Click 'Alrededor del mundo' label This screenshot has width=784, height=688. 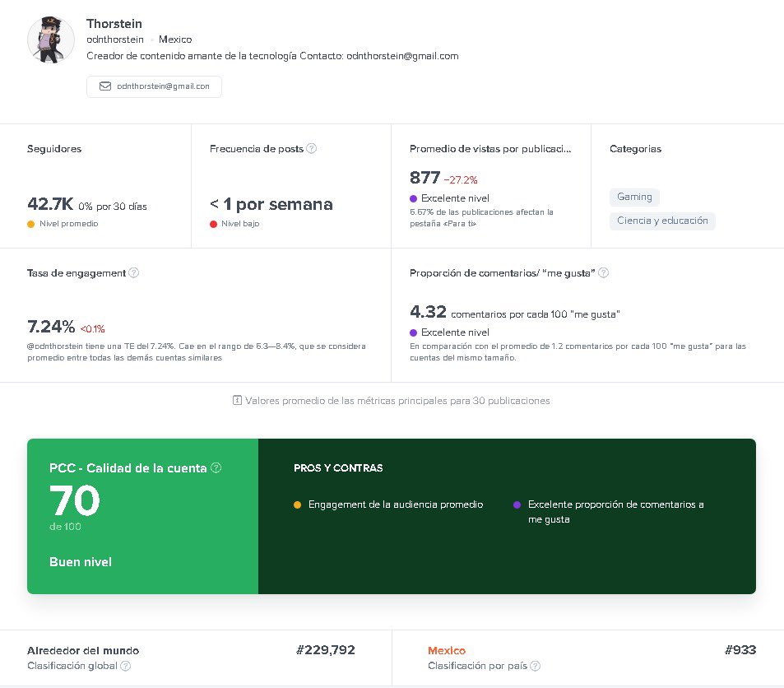[x=83, y=650]
